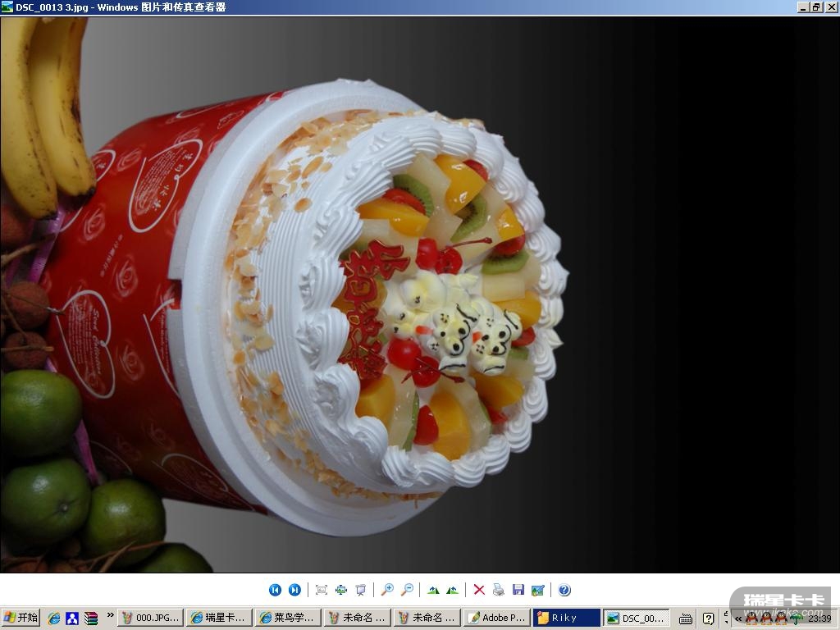Rotate the image counterclockwise
This screenshot has width=840, height=630.
tap(452, 590)
